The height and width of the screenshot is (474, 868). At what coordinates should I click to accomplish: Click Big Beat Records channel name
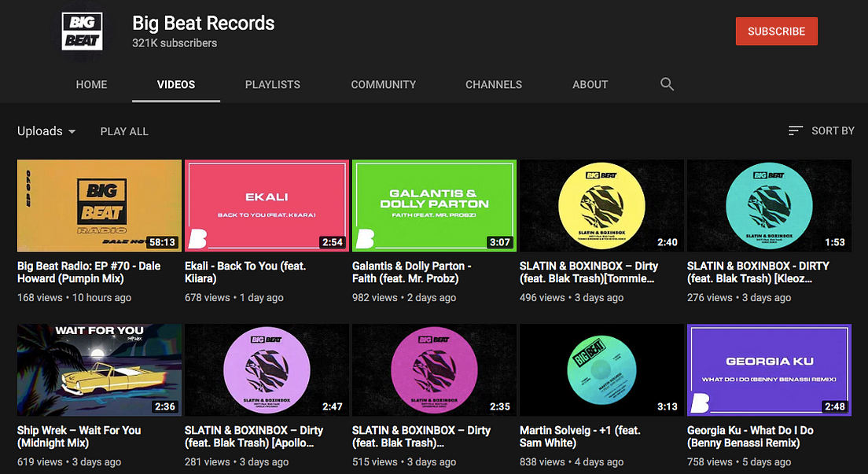tap(203, 24)
